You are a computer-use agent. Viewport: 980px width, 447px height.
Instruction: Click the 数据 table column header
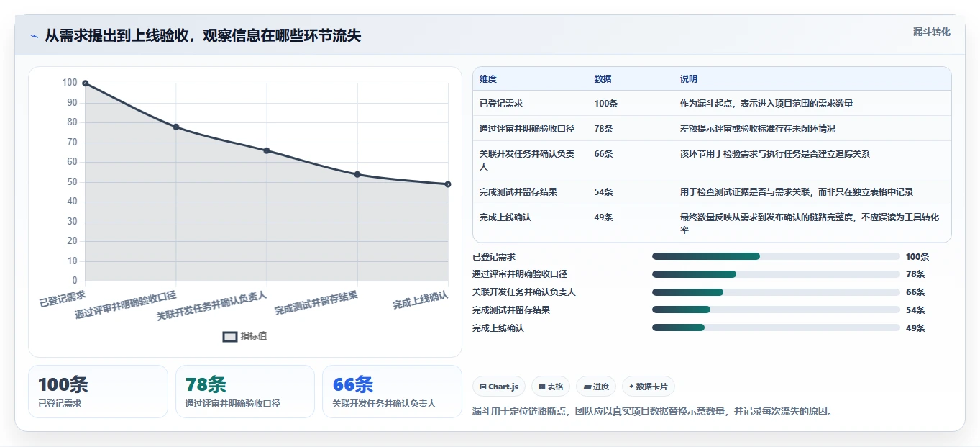pyautogui.click(x=603, y=79)
